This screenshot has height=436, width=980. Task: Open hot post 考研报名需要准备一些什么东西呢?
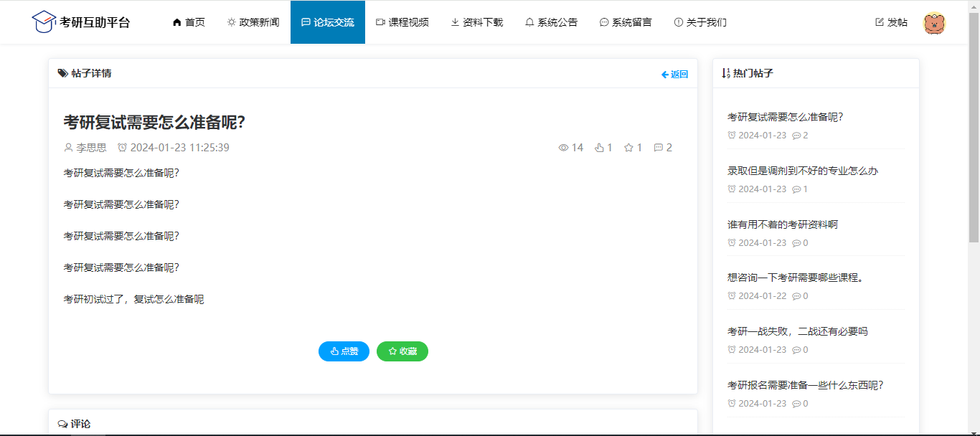805,385
